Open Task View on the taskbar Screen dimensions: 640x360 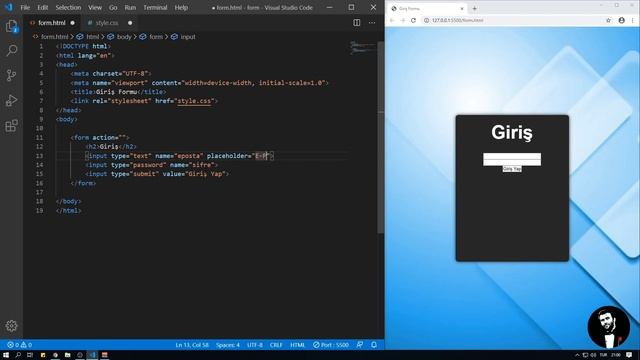point(30,355)
